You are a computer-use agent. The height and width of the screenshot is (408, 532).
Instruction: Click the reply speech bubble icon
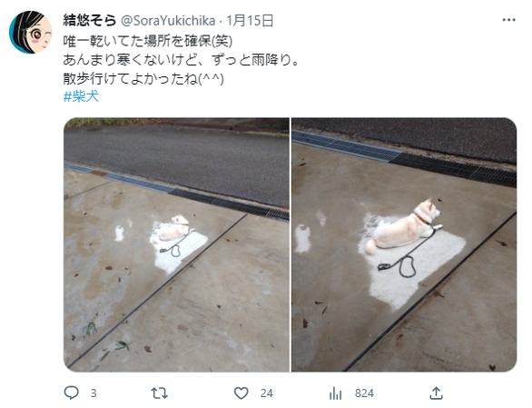click(71, 393)
